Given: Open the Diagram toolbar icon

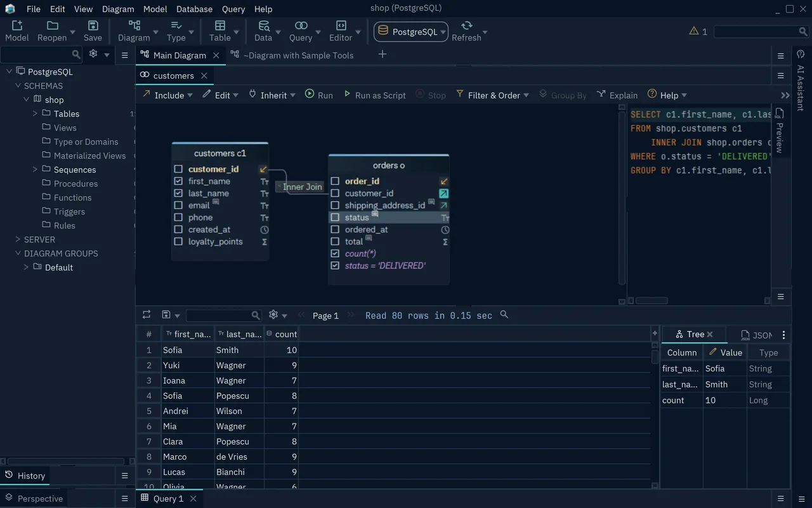Looking at the screenshot, I should coord(134,25).
